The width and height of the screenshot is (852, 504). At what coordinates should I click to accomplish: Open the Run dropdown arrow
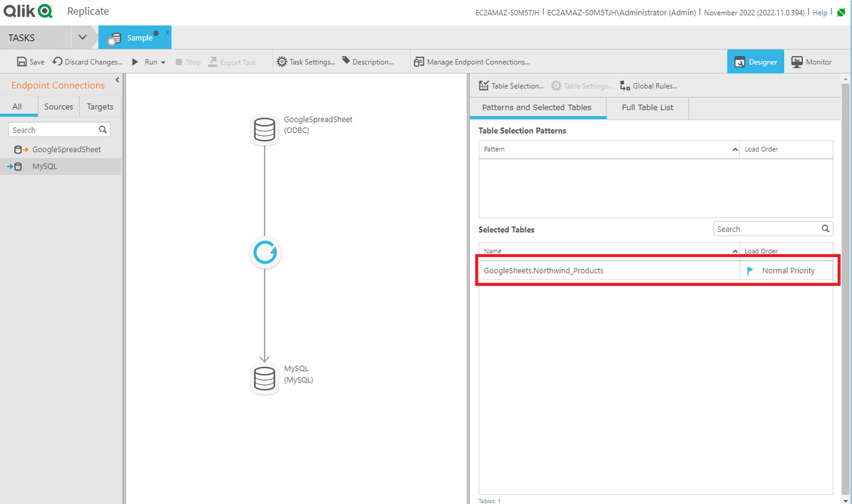click(163, 62)
